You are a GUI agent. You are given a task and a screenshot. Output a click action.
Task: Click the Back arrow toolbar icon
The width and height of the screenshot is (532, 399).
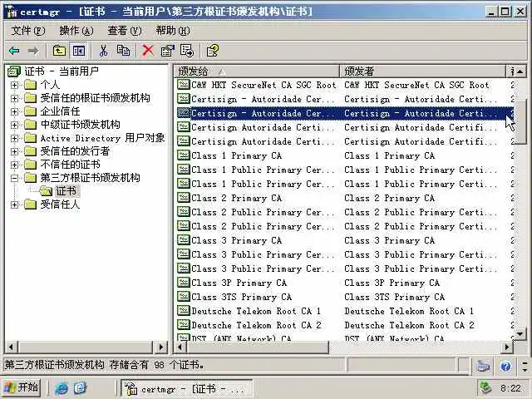pyautogui.click(x=14, y=51)
